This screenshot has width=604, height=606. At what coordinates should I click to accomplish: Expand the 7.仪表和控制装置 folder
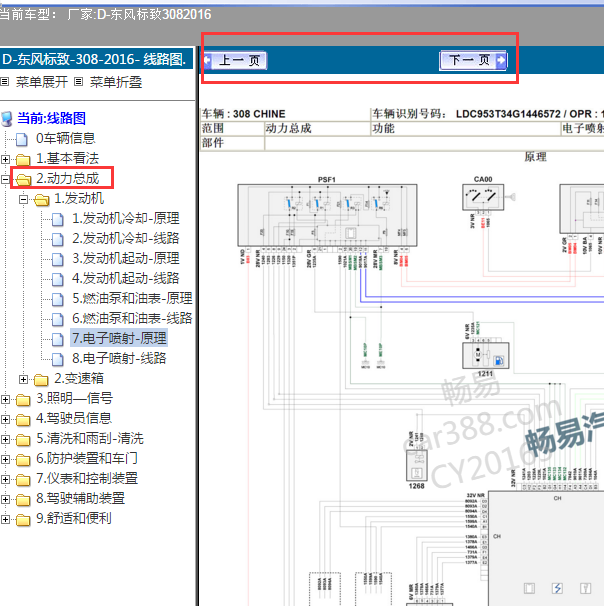(5, 480)
